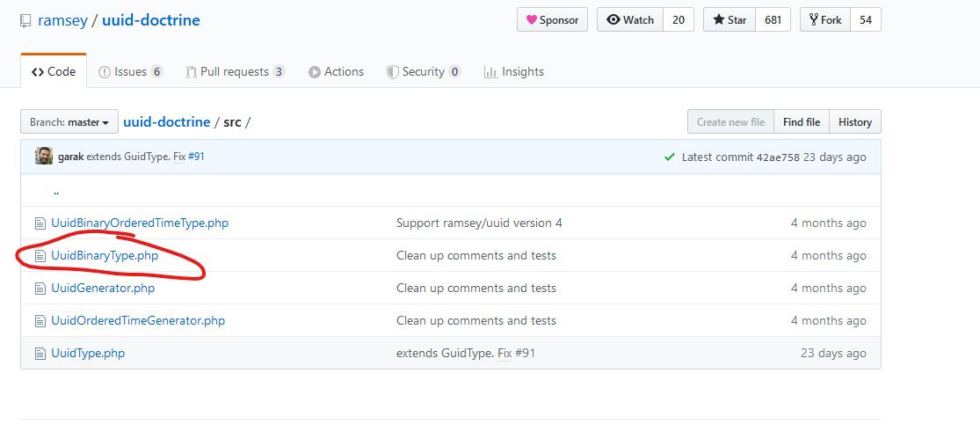Switch to the Code tab

(x=54, y=71)
